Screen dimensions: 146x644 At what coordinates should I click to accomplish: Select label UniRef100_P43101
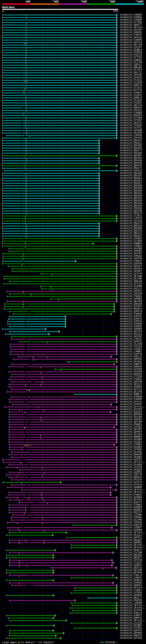(131, 80)
